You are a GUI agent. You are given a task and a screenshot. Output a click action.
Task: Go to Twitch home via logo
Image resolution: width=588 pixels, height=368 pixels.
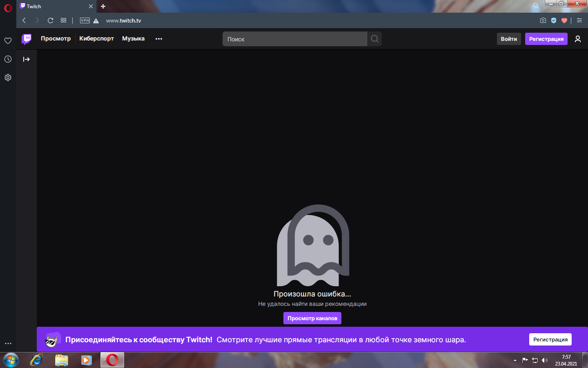[27, 39]
